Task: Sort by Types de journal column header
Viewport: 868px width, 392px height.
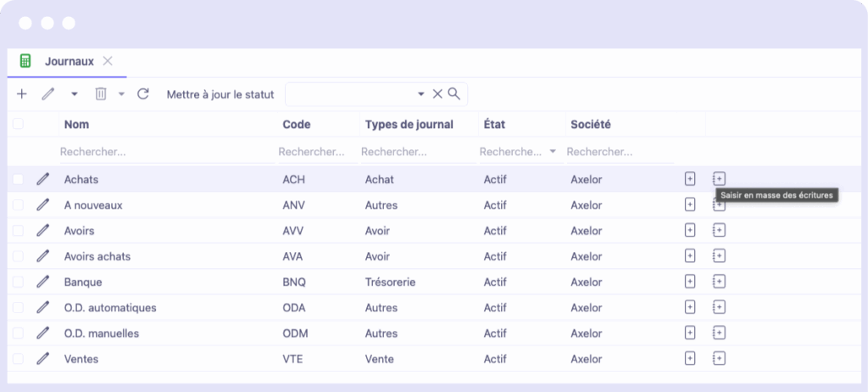Action: click(x=409, y=124)
